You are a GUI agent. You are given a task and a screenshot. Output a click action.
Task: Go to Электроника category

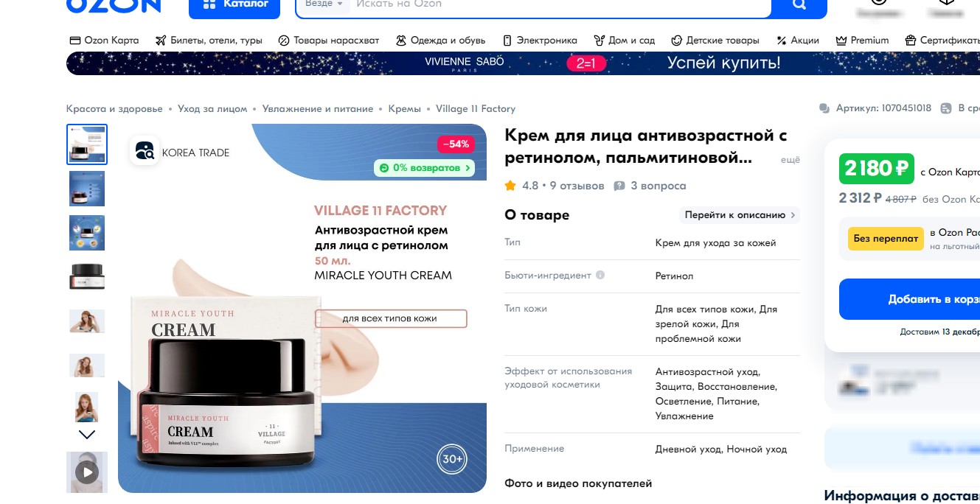coord(539,41)
